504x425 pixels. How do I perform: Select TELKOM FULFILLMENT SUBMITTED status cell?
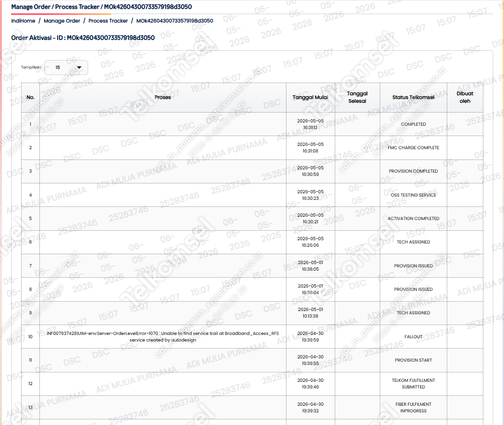coord(414,384)
